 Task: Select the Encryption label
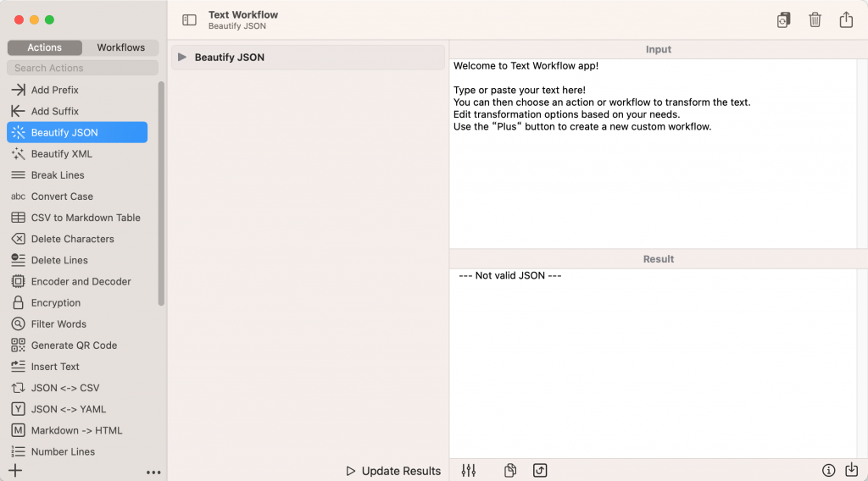coord(55,302)
